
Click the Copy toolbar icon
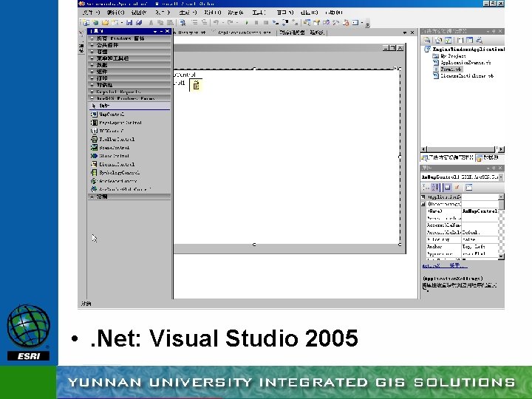[x=160, y=23]
